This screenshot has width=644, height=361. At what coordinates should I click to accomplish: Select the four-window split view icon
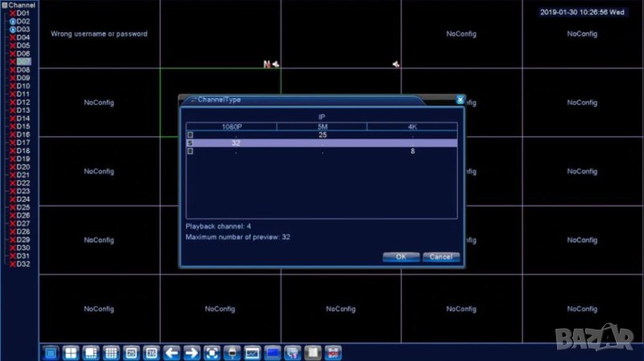(x=71, y=352)
